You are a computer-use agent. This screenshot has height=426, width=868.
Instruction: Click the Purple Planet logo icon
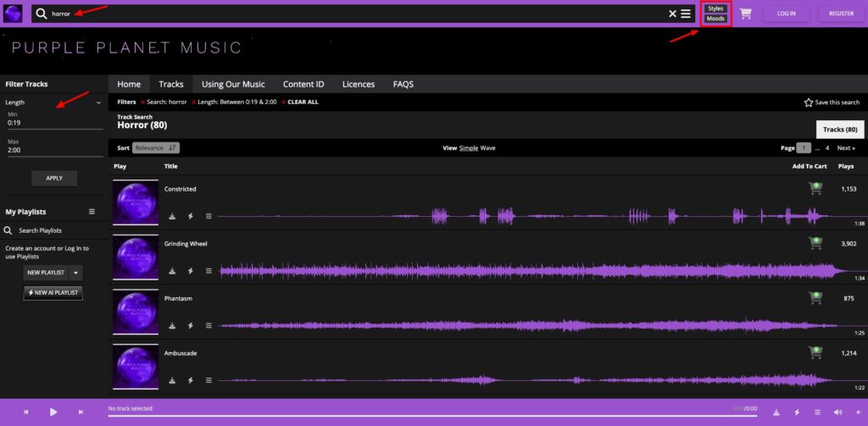pos(13,14)
